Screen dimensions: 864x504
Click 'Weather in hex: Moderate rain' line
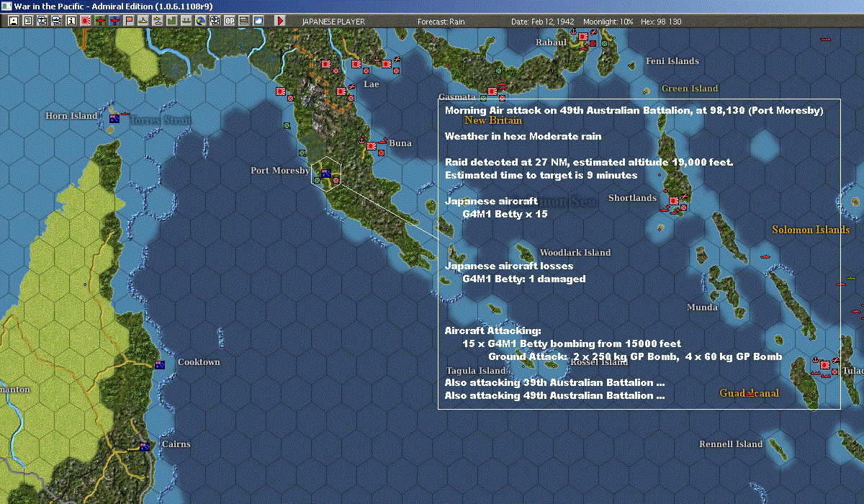[x=523, y=136]
